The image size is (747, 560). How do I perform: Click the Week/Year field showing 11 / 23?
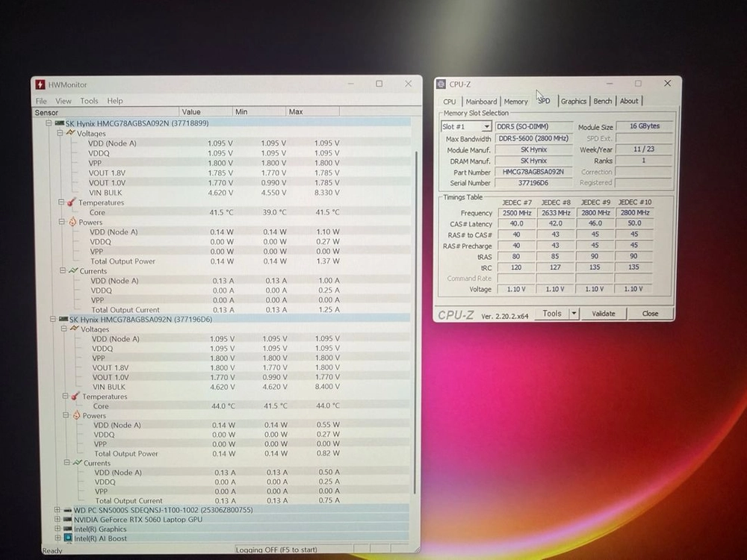pos(644,149)
